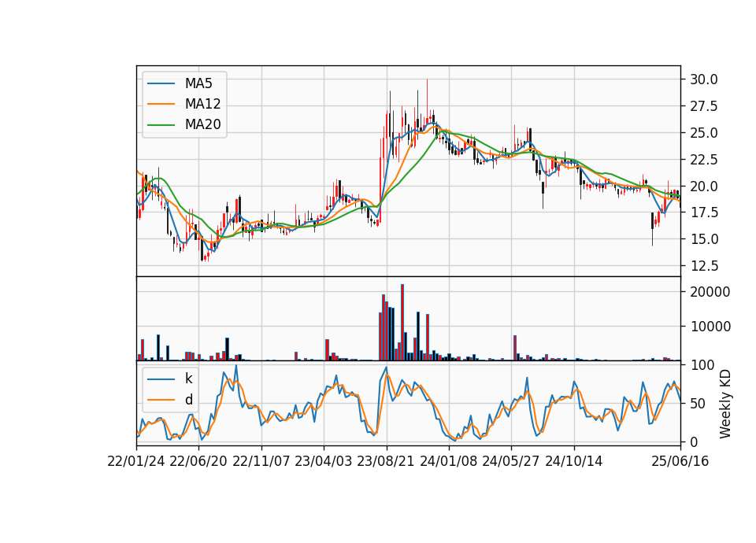The image size is (756, 543).
Task: Click the 25/06/16 date label
Action: point(680,462)
